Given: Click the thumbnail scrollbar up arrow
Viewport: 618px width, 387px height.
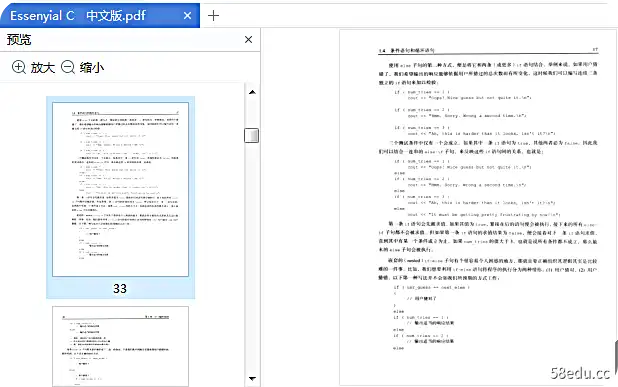Looking at the screenshot, I should pyautogui.click(x=253, y=92).
